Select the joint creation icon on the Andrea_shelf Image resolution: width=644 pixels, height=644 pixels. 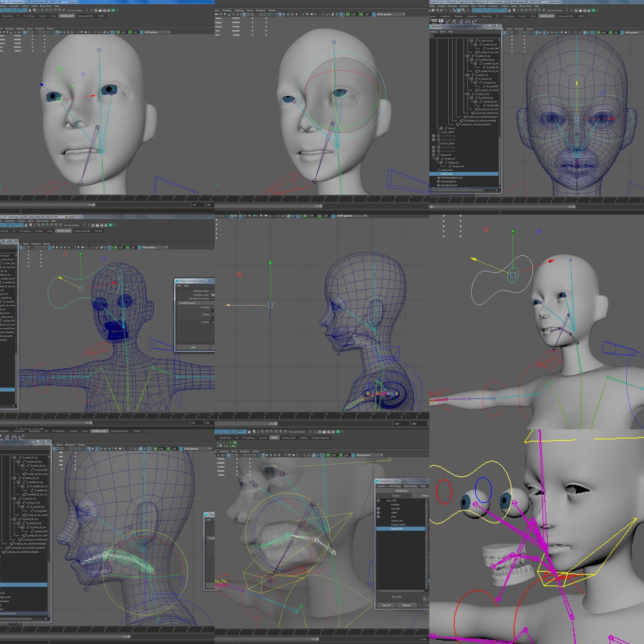pos(448,21)
